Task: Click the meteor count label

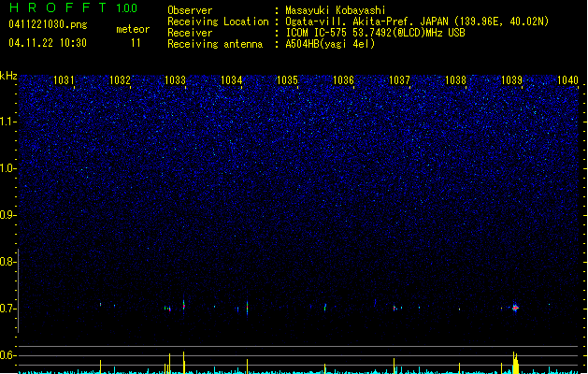Action: [x=133, y=29]
